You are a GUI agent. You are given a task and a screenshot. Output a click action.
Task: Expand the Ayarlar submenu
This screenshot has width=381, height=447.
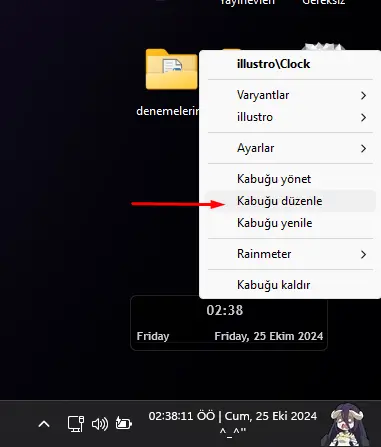point(290,148)
